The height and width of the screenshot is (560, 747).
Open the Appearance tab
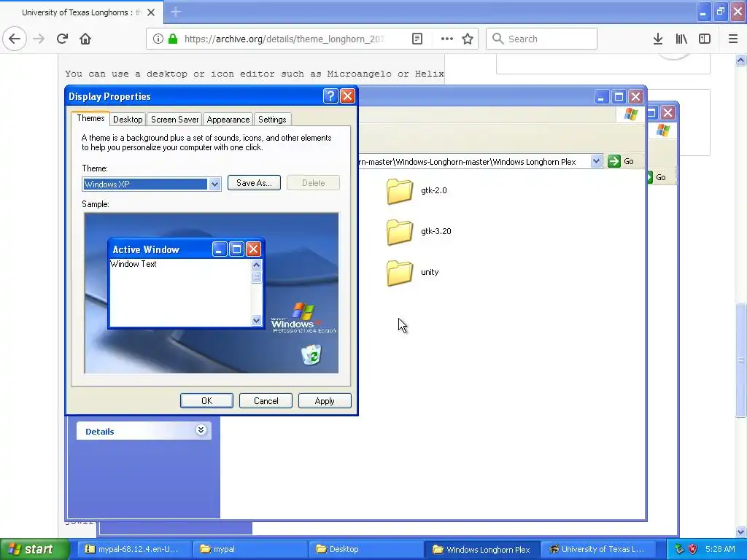coord(228,120)
